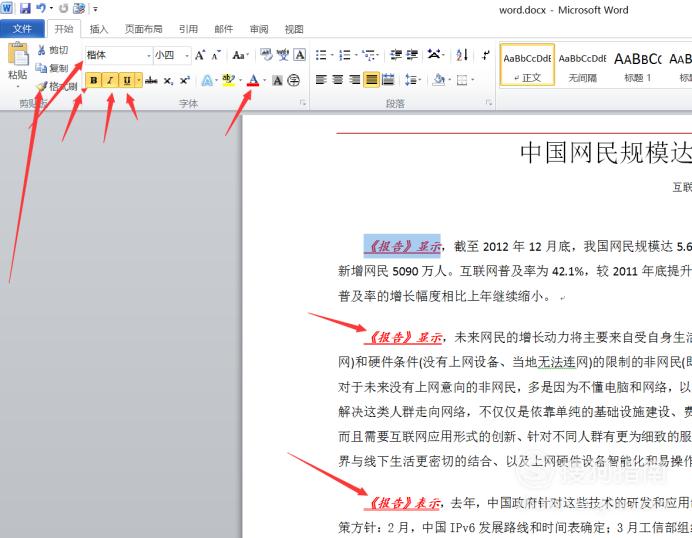Open the Customize Quick Access Toolbar arrow
This screenshot has height=538, width=692.
pyautogui.click(x=95, y=9)
